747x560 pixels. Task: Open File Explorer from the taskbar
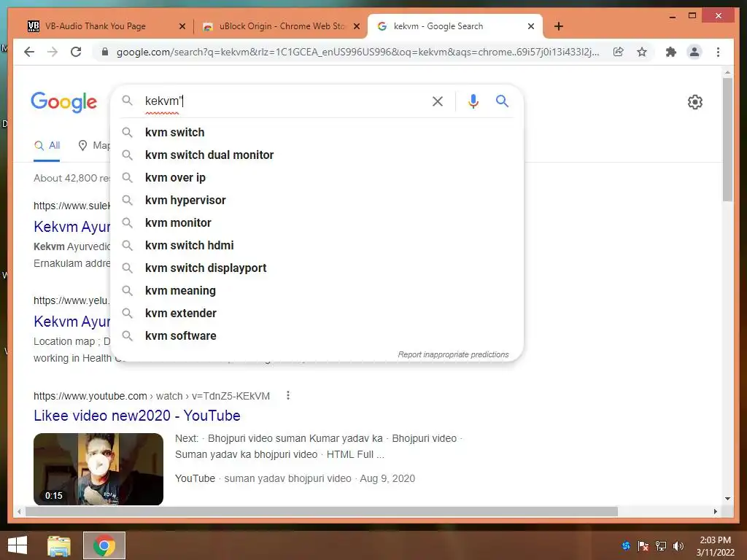click(x=59, y=545)
